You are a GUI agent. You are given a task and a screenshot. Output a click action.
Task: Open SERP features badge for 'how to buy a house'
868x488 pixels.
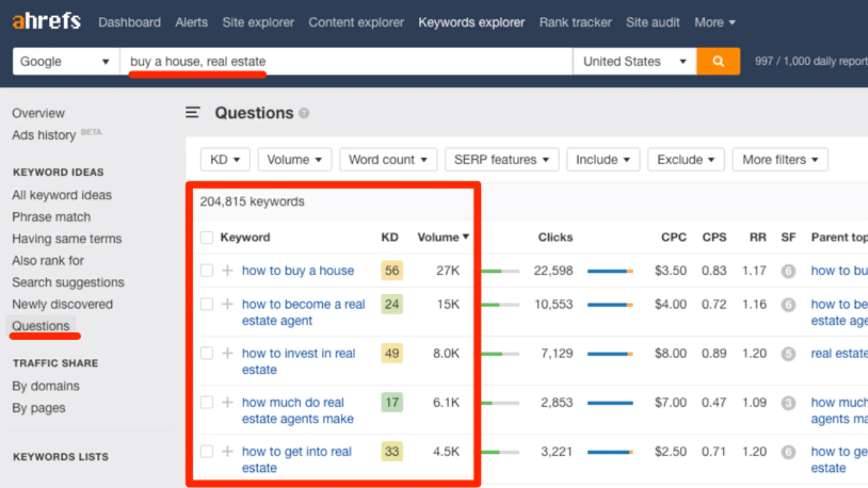tap(788, 271)
